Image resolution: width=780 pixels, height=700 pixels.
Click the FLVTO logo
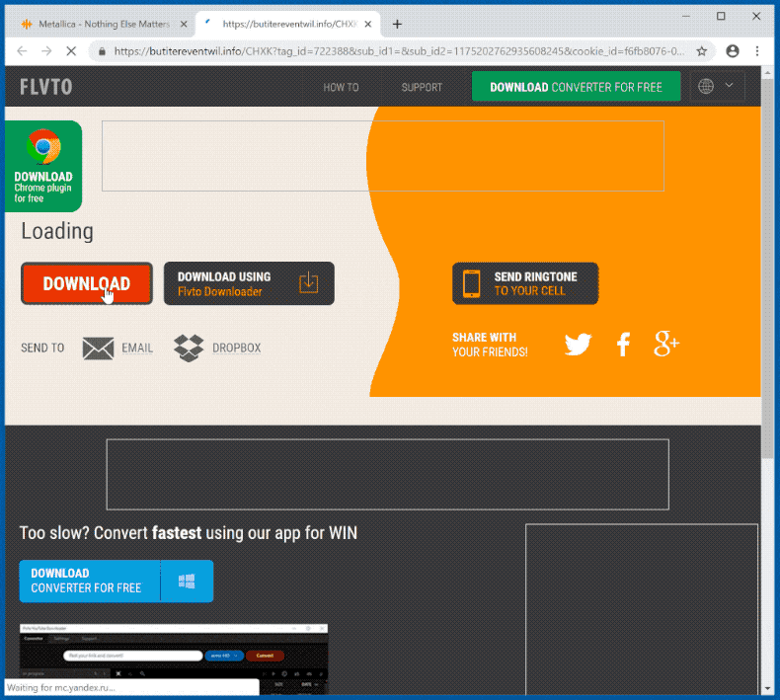(x=45, y=87)
